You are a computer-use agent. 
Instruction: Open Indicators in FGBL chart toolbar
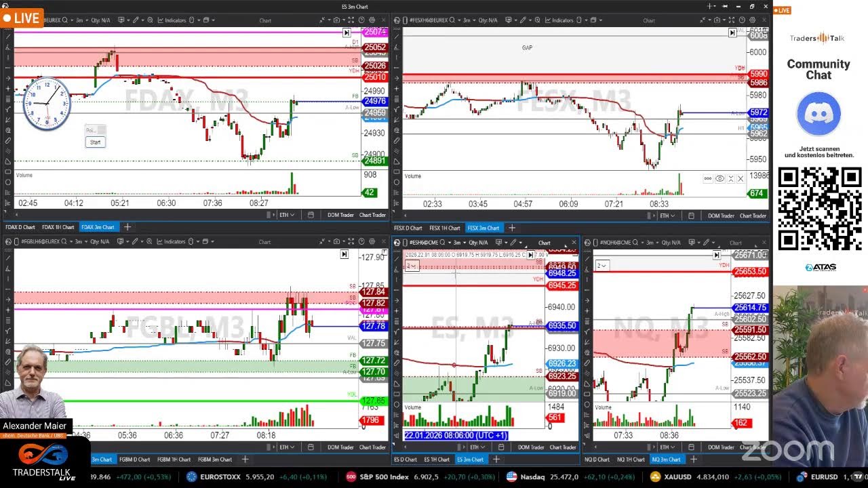(171, 241)
